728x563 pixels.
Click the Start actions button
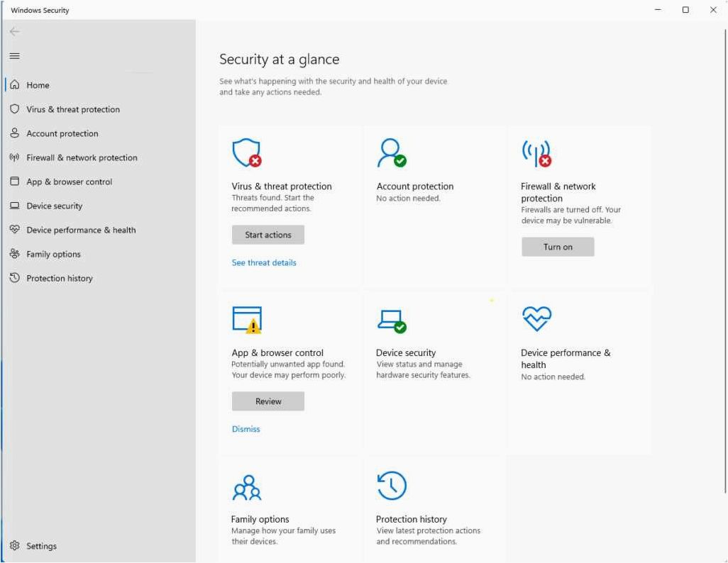click(x=268, y=235)
